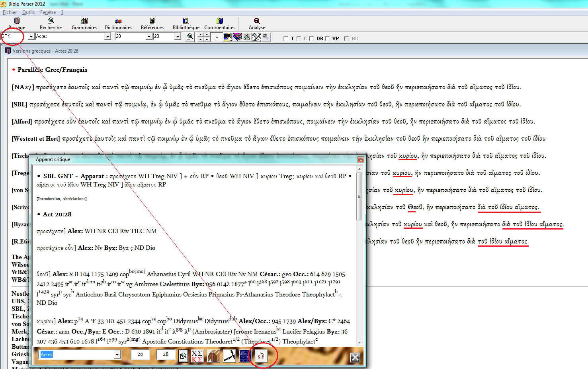This screenshot has height=369, width=588.
Task: Open the Grammaires module
Action: (84, 24)
